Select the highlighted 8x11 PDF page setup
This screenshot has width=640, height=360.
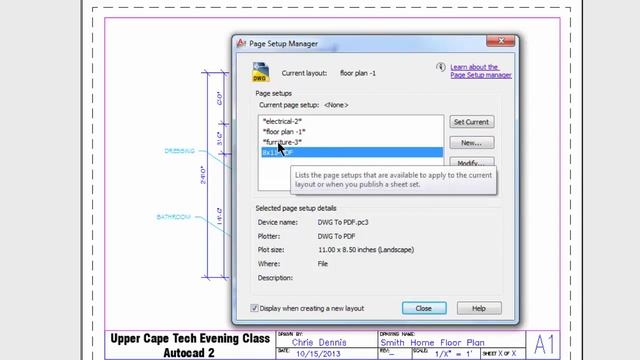click(x=352, y=152)
